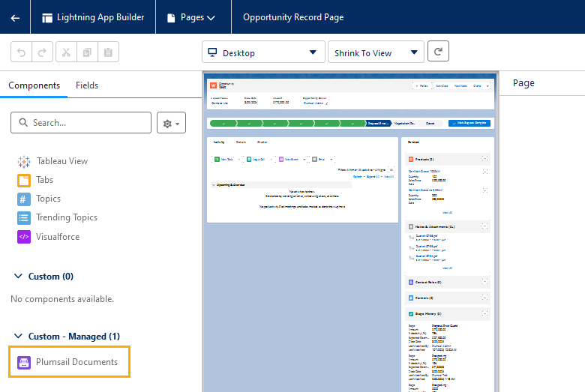Click the Opportunity crown icon in preview

214,85
